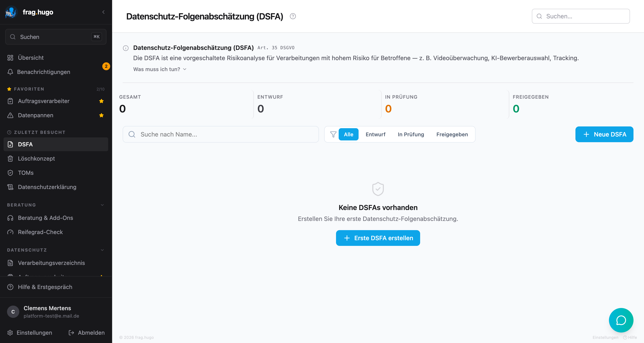Click the ENTWURF count card
The image size is (644, 343).
(317, 104)
